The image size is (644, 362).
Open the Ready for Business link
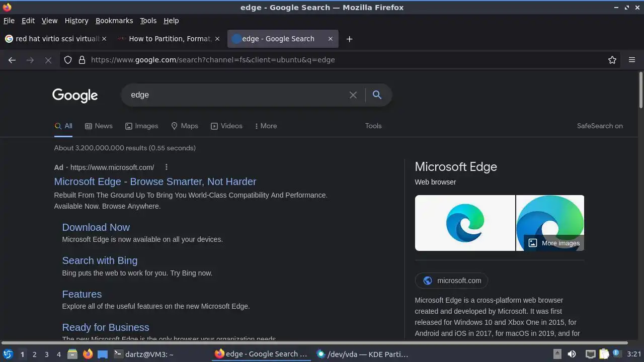coord(106,327)
